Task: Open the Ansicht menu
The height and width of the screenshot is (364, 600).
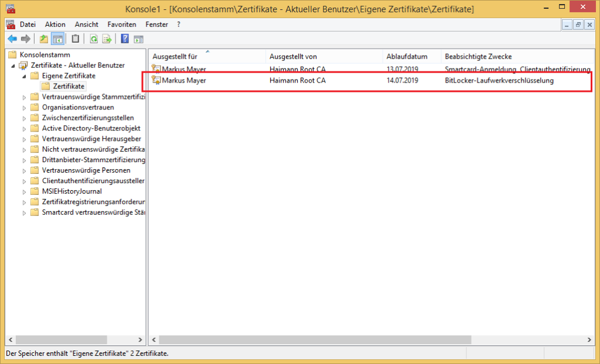Action: point(86,25)
